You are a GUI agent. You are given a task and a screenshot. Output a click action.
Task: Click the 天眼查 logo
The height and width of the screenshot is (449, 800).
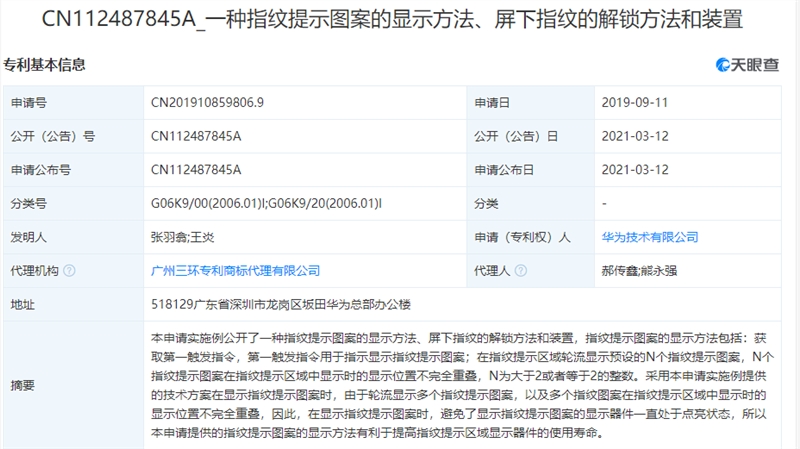(x=747, y=65)
